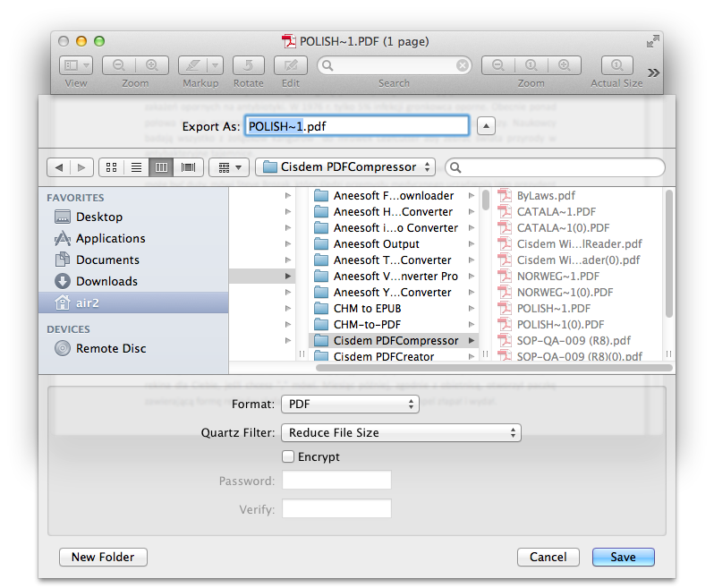
Task: Click the Edit toolbar icon
Action: [290, 65]
